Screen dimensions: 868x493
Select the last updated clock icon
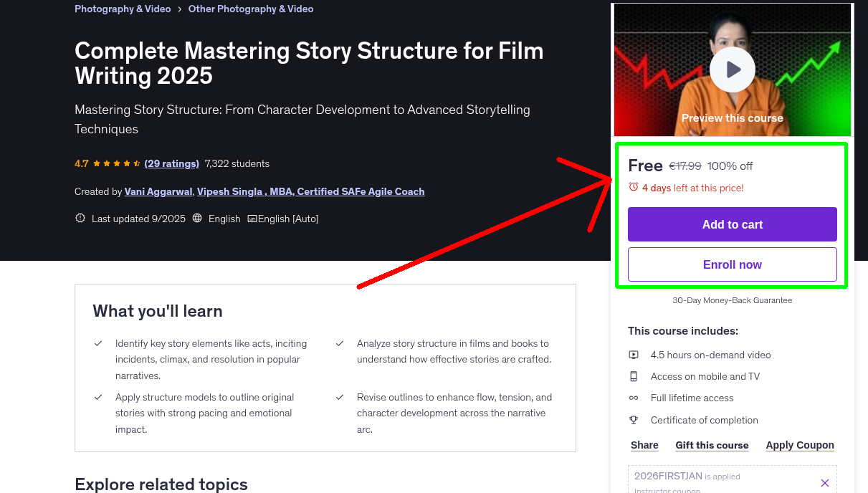[80, 218]
